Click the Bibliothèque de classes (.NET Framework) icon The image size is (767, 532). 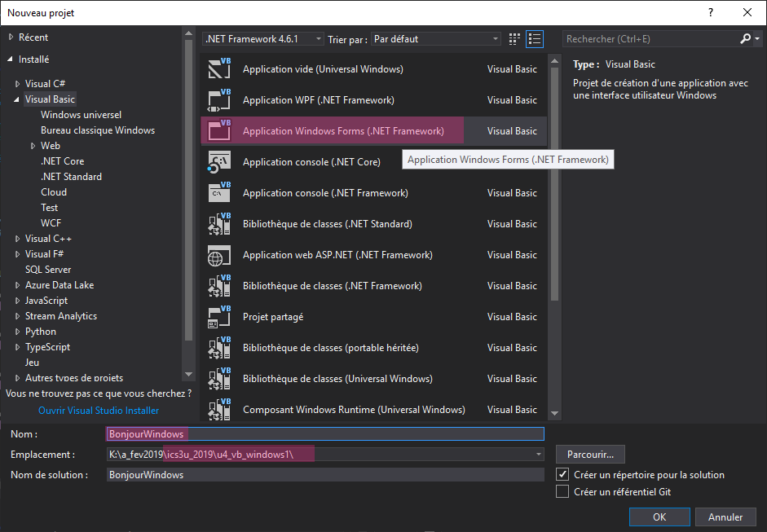(219, 286)
